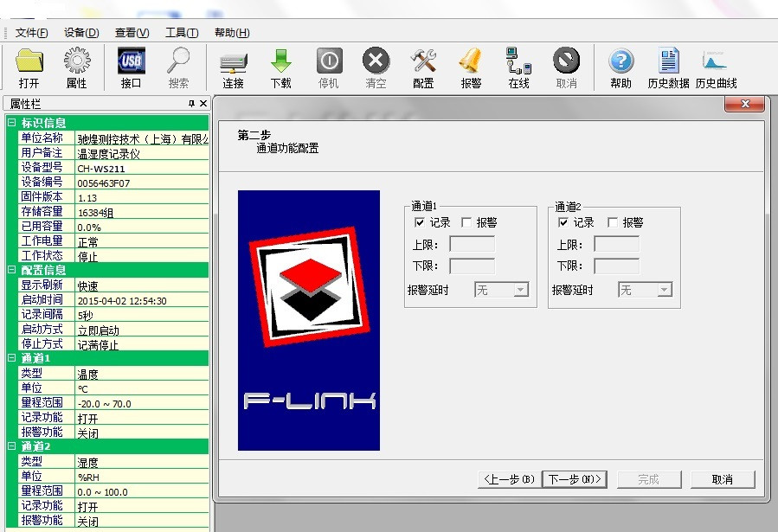Screen dimensions: 778x532
Task: Open 历史数据 history data icon
Action: point(668,62)
